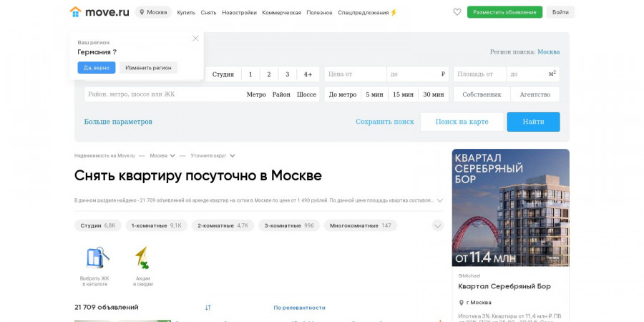The width and height of the screenshot is (644, 322).
Task: Click Найти search button
Action: [x=534, y=122]
